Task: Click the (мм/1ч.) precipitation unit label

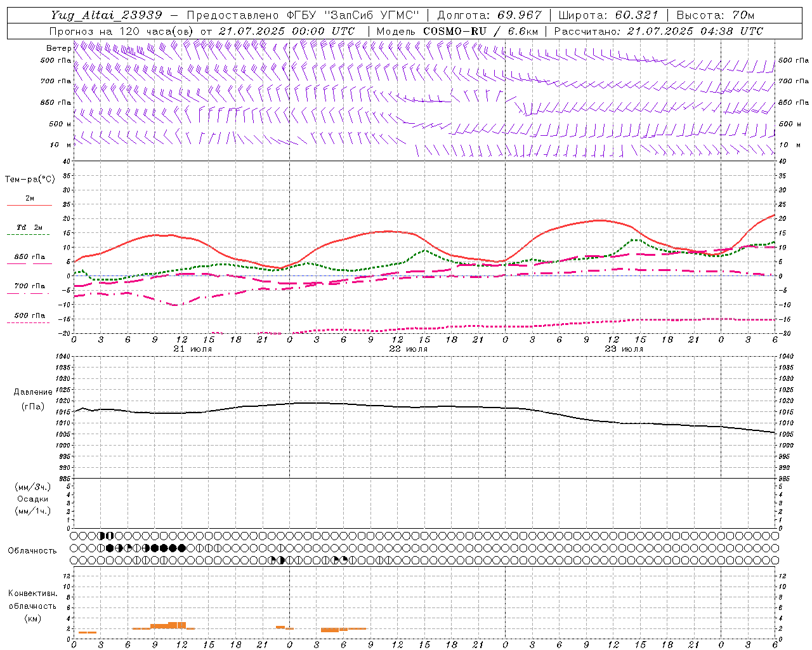Action: [x=33, y=511]
